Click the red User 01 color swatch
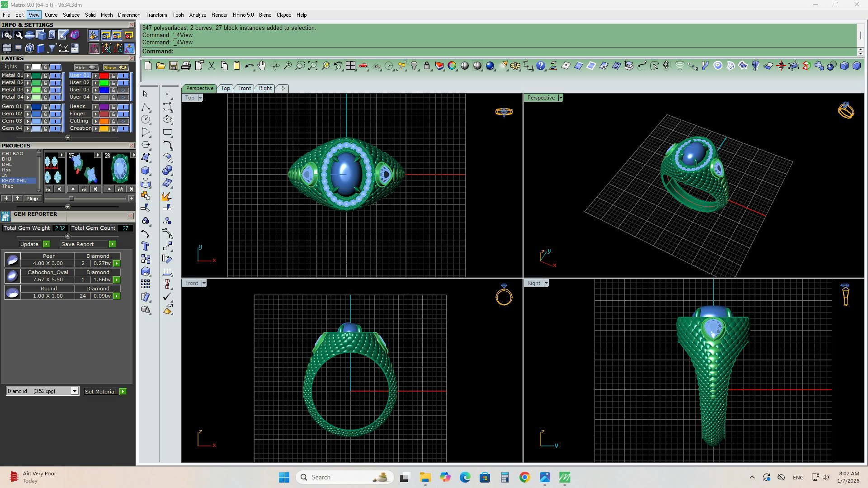Screen dimensions: 868x488 pos(104,76)
